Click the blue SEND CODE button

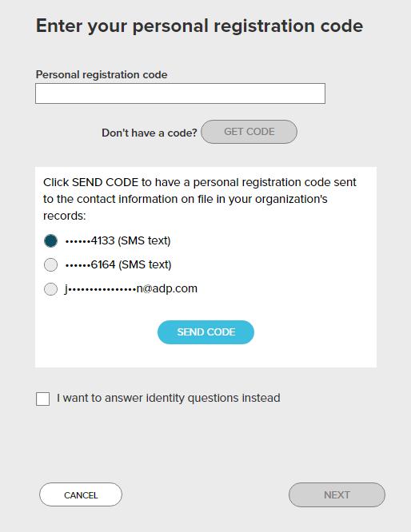205,332
